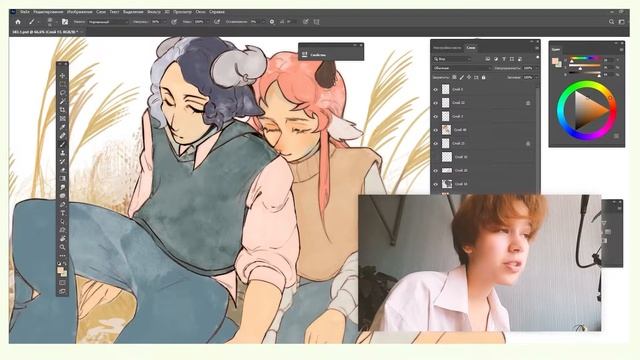This screenshot has height=360, width=640.
Task: Select the Type tool
Action: click(x=62, y=213)
